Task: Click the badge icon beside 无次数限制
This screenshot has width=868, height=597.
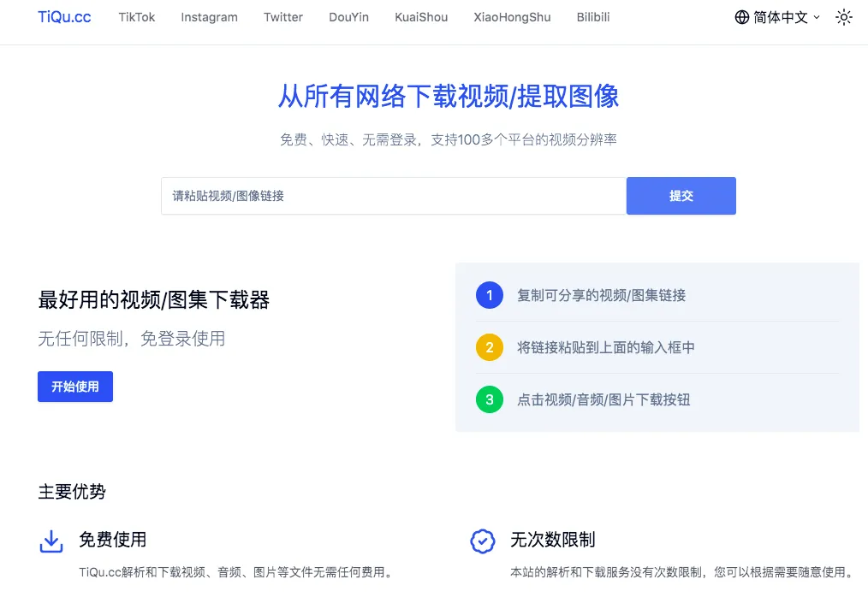Action: coord(483,541)
